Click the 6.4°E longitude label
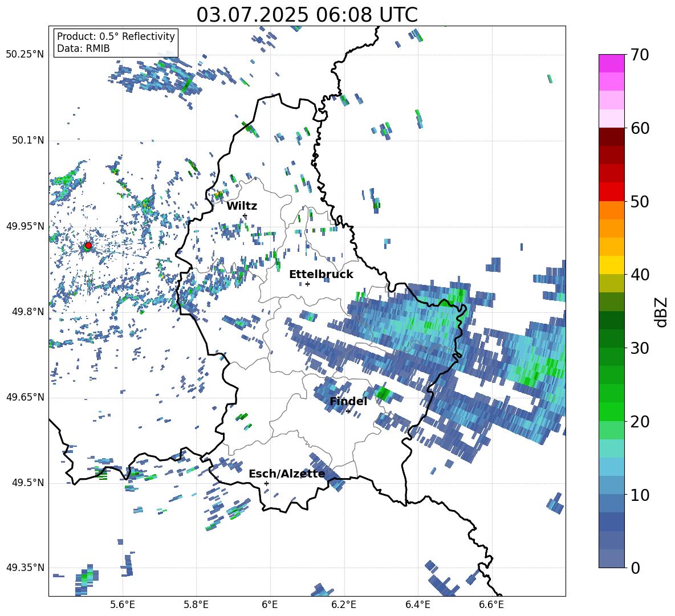This screenshot has width=675, height=616. click(417, 605)
